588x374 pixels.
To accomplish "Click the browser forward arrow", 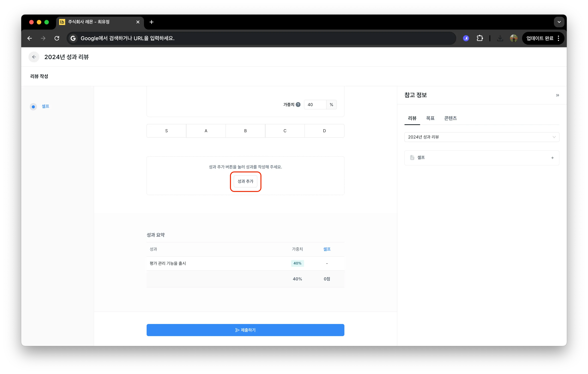I will pyautogui.click(x=43, y=38).
